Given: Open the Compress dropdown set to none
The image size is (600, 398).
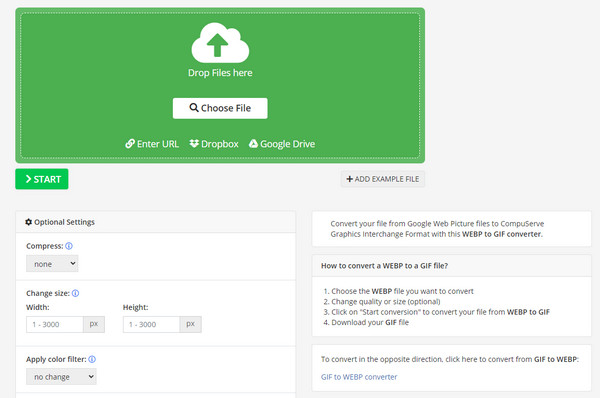Looking at the screenshot, I should [x=52, y=264].
